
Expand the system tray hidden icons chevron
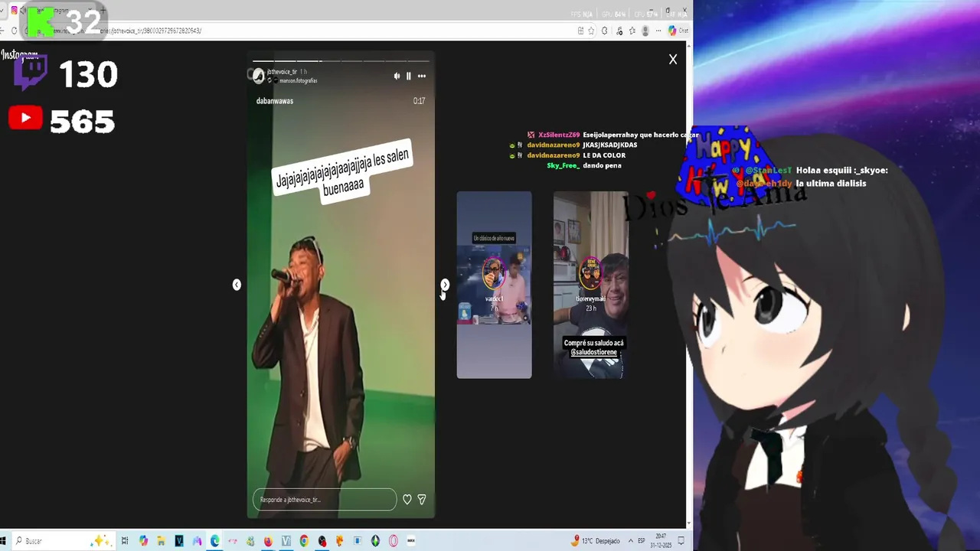tap(631, 541)
